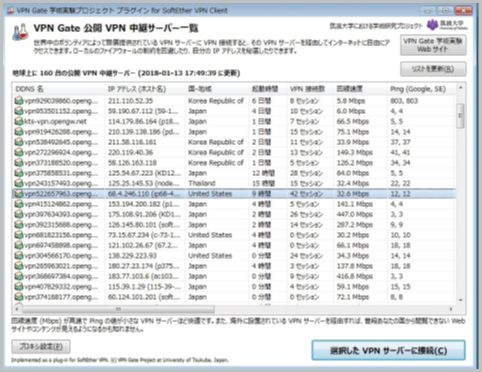Image resolution: width=482 pixels, height=372 pixels.
Task: Click the horizontal scrollbar thumb under list
Action: 118,309
